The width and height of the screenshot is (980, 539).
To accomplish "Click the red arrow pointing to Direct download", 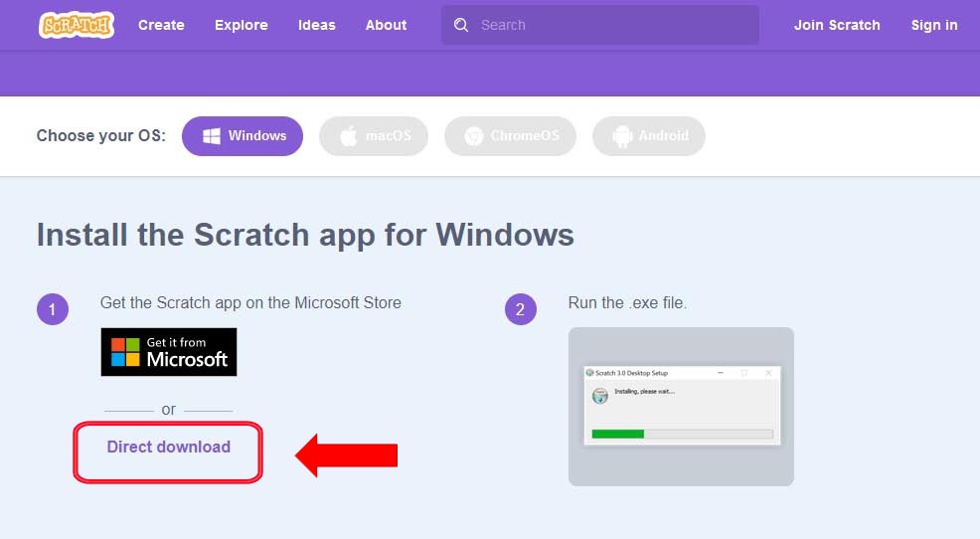I will [x=347, y=455].
